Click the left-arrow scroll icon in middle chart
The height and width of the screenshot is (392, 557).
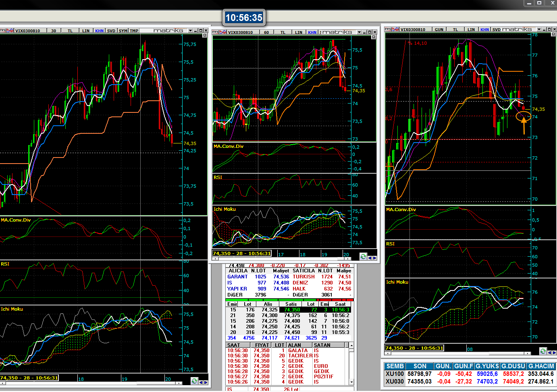tap(370, 257)
